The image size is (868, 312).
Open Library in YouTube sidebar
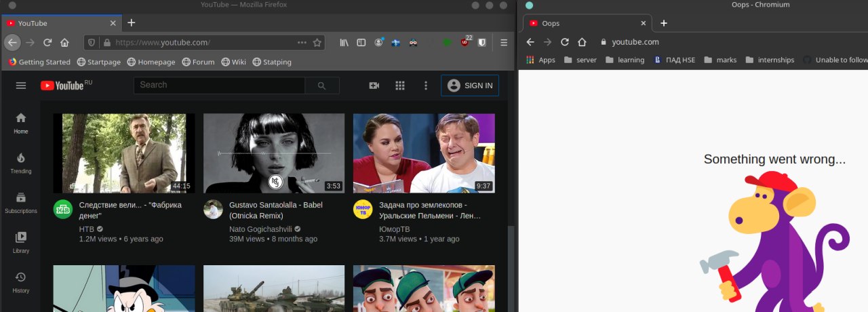pos(21,242)
